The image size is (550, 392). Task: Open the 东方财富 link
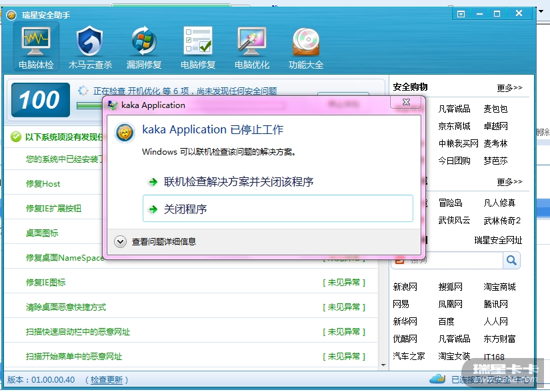[x=499, y=339]
